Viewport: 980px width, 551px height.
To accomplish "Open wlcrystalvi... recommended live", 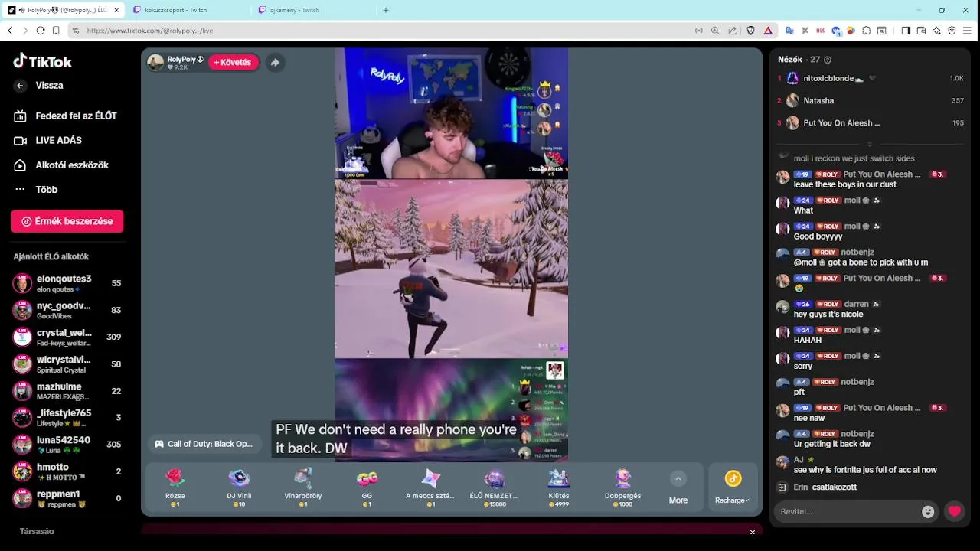I will 67,364.
